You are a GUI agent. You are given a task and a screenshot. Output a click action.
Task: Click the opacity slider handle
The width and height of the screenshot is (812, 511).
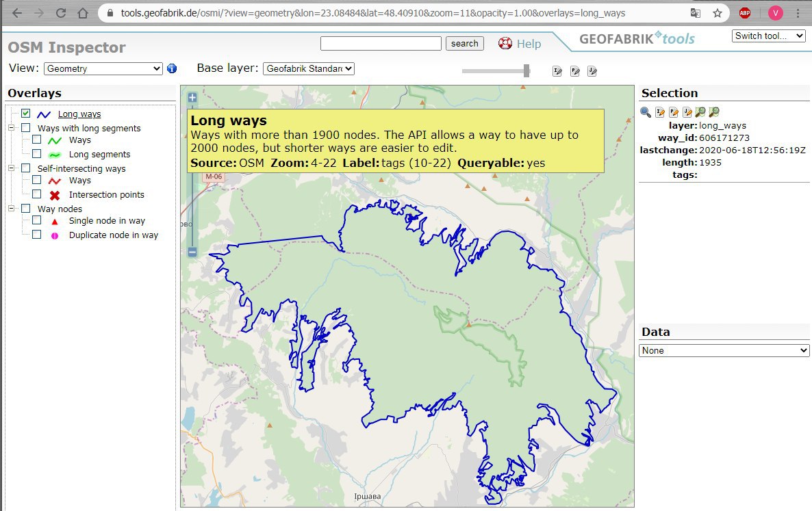point(526,71)
